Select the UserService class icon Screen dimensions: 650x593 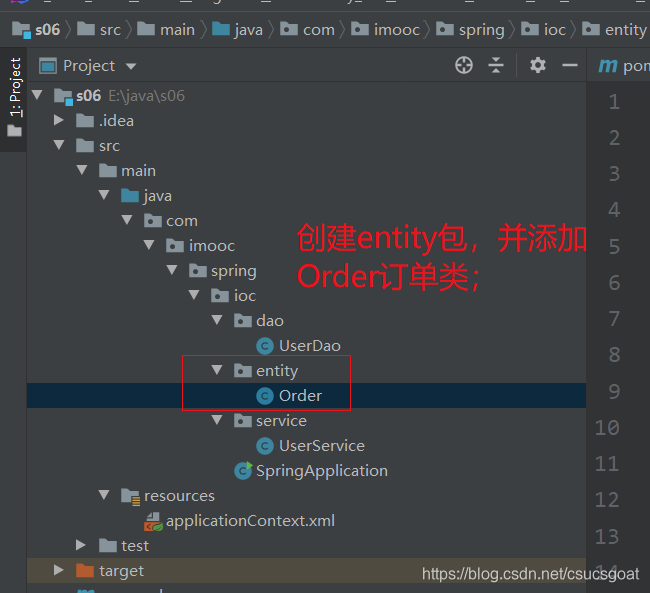coord(265,446)
